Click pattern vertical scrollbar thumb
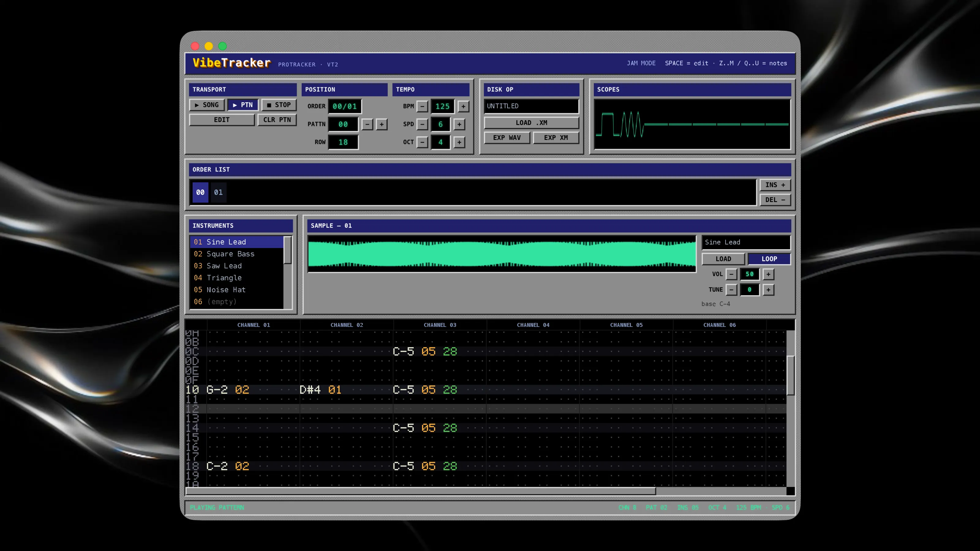Screen dimensions: 980x551 point(790,376)
